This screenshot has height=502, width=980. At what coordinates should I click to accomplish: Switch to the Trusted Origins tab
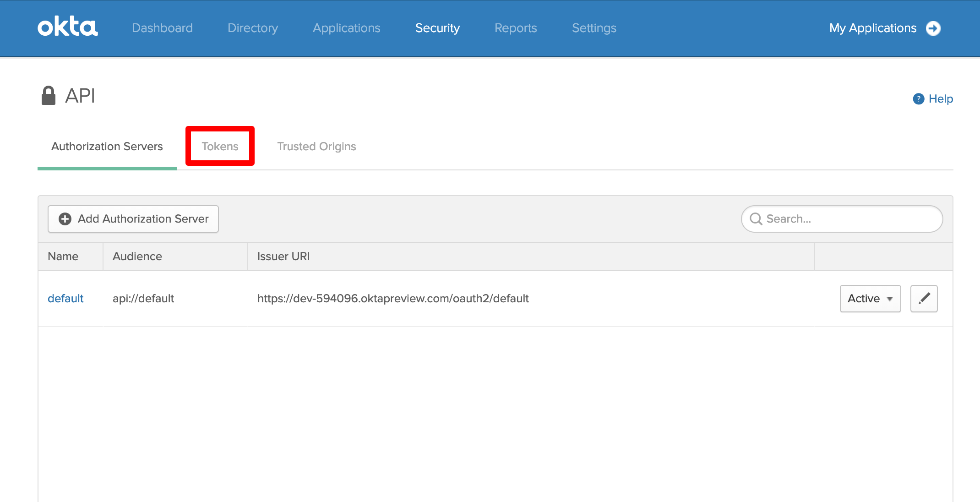point(316,146)
